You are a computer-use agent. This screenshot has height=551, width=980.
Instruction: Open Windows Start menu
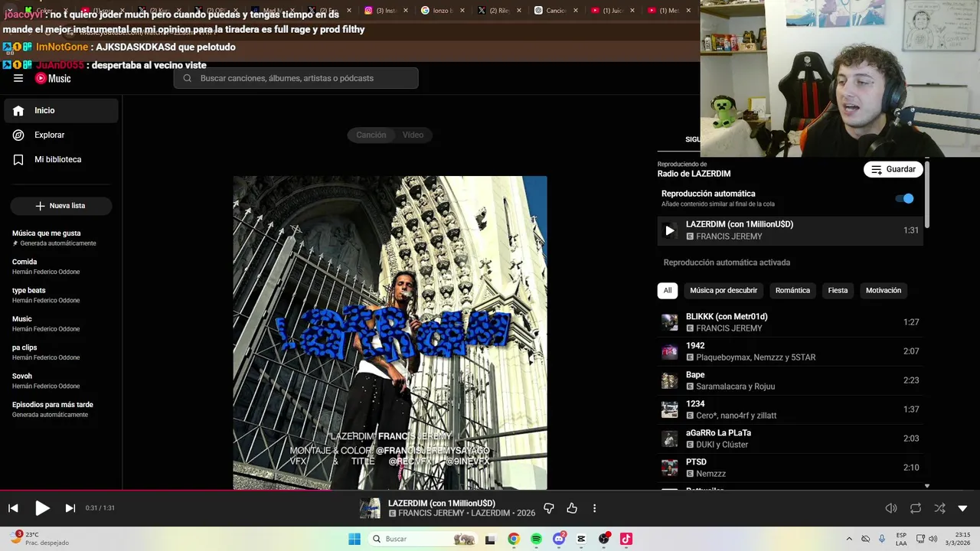354,539
